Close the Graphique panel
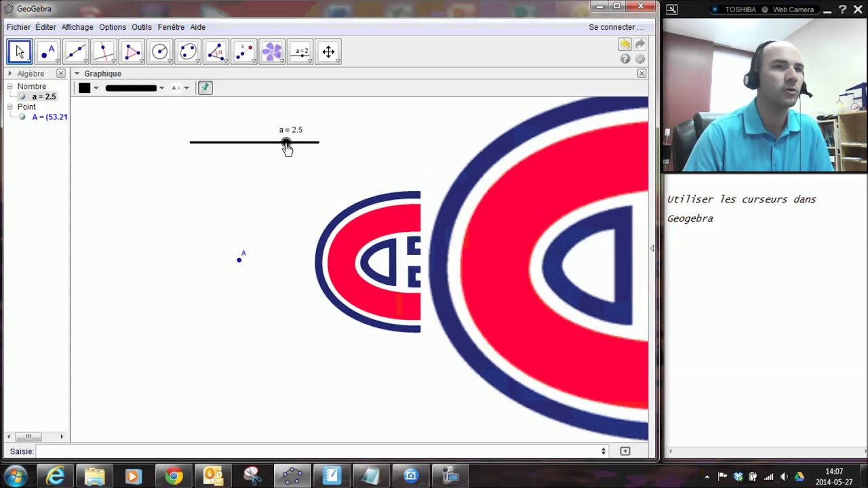868x488 pixels. 642,73
